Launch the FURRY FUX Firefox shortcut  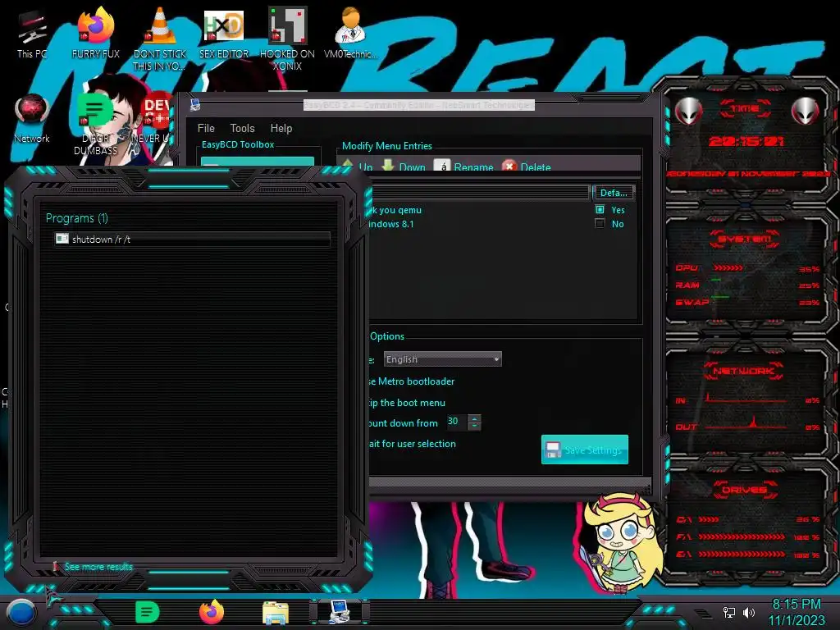click(x=96, y=34)
